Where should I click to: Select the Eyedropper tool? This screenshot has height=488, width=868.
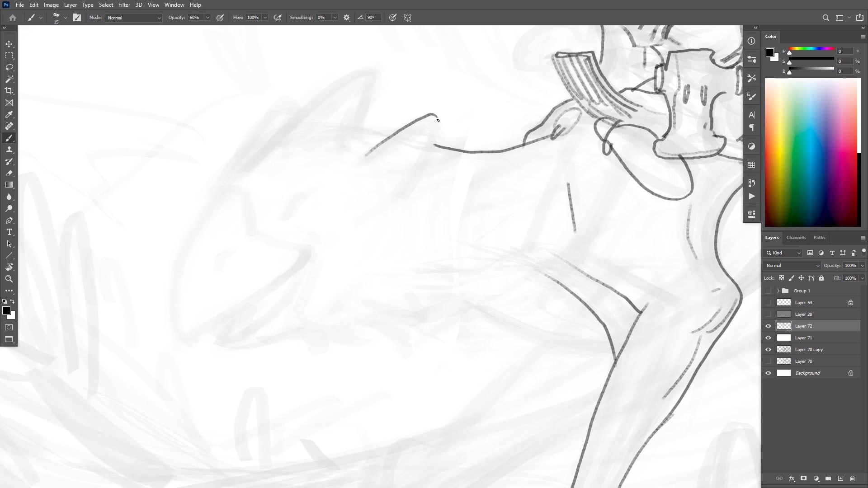click(9, 114)
